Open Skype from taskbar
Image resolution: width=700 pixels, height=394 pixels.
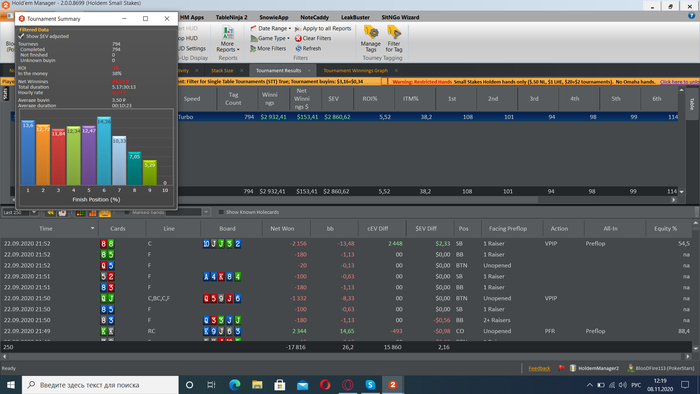(x=370, y=385)
